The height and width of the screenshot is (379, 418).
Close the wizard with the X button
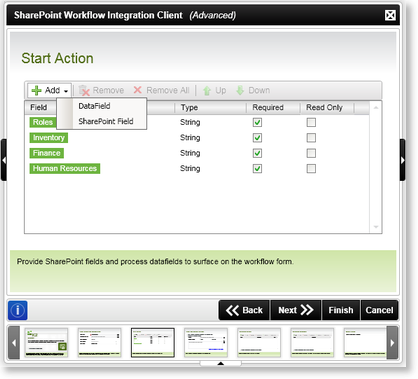390,15
